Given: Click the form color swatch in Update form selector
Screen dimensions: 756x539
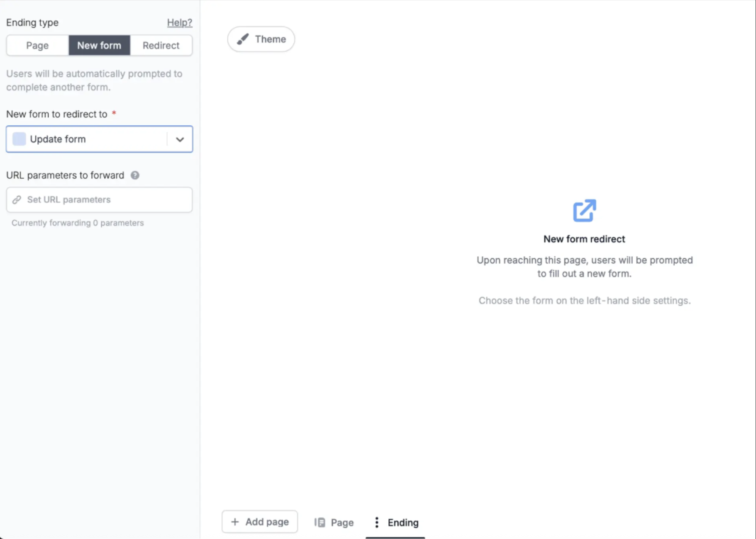Looking at the screenshot, I should (x=19, y=139).
